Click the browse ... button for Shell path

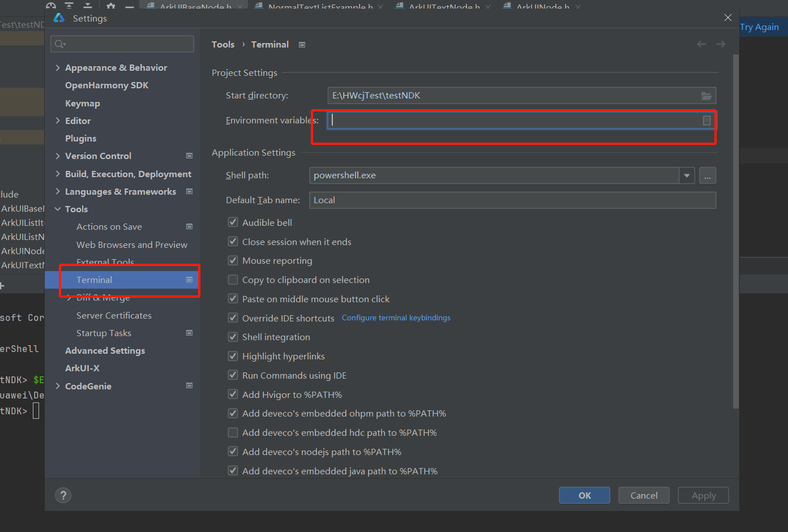708,175
